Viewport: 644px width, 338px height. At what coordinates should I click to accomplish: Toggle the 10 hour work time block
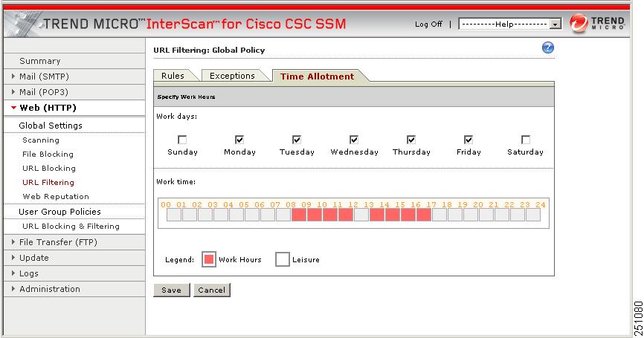(x=329, y=215)
